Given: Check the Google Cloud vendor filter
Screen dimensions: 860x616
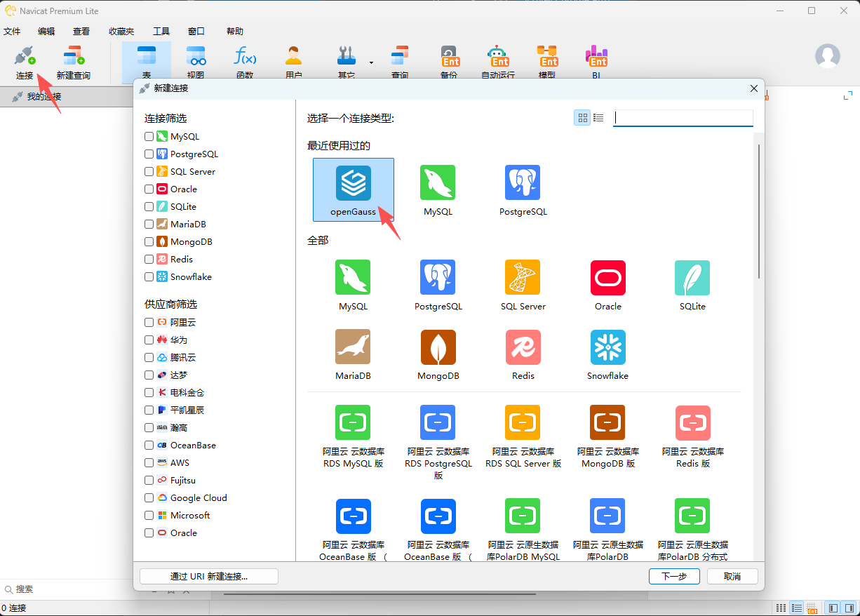Looking at the screenshot, I should click(149, 498).
